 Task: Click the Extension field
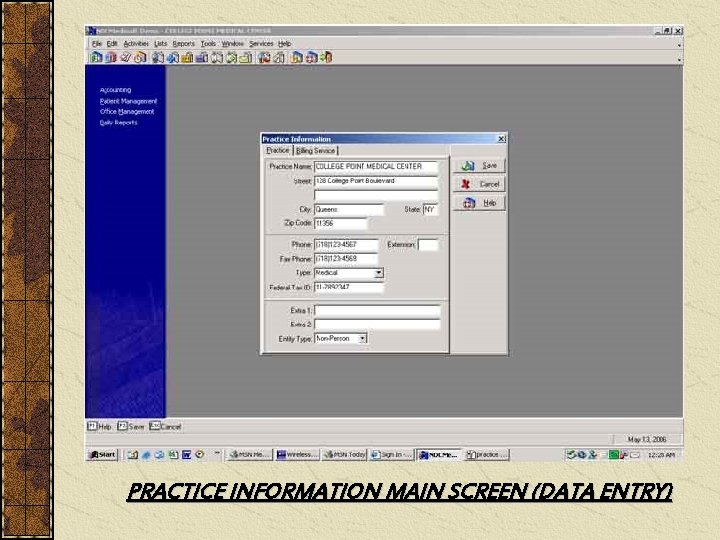[428, 245]
